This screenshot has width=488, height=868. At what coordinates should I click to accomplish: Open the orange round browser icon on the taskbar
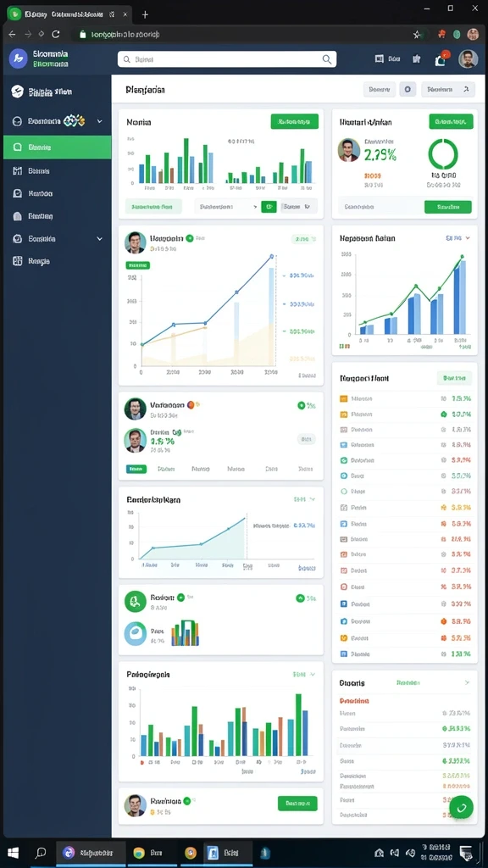191,853
